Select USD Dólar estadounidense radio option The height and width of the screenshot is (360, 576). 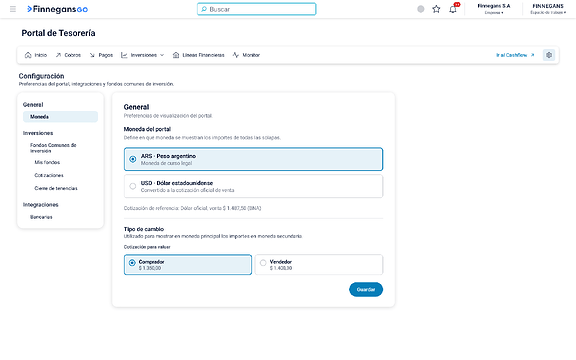click(x=253, y=186)
